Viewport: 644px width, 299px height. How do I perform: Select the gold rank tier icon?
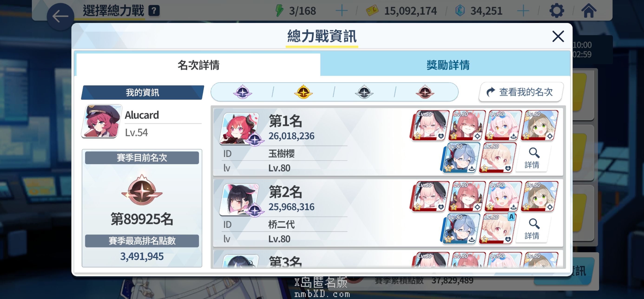303,92
